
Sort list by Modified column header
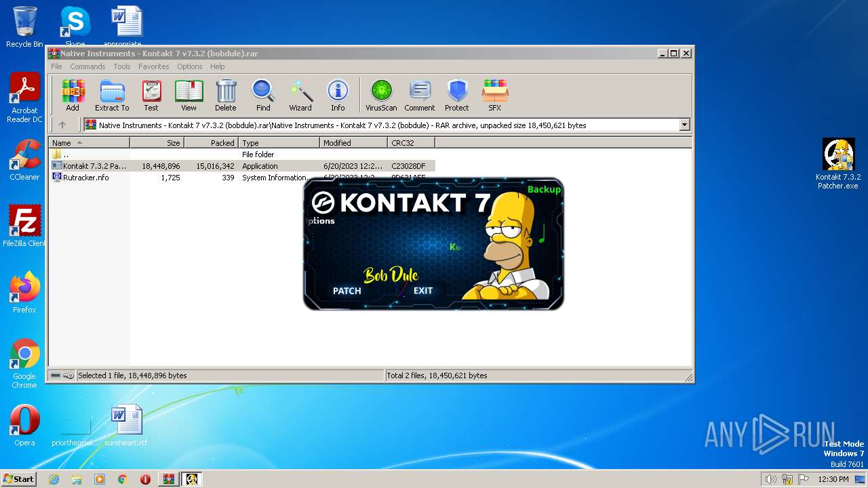tap(353, 143)
